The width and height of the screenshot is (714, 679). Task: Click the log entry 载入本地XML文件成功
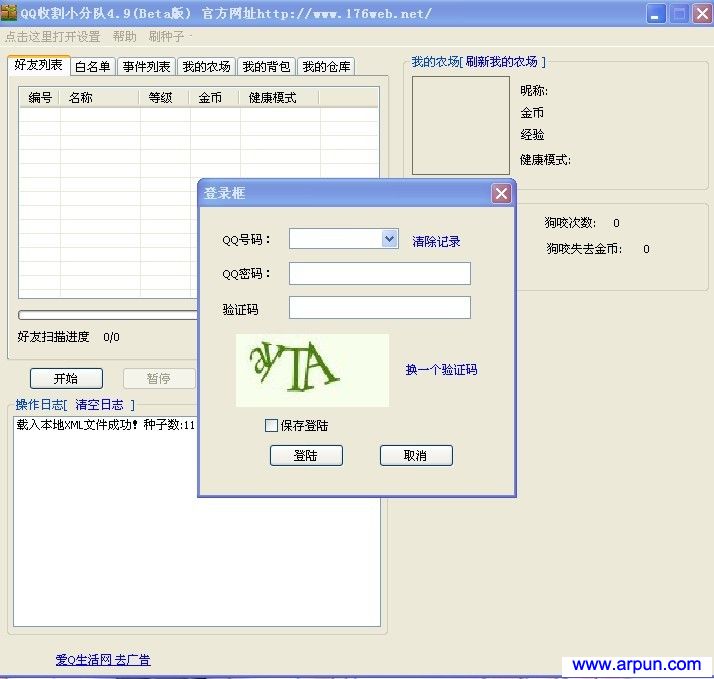click(x=106, y=425)
